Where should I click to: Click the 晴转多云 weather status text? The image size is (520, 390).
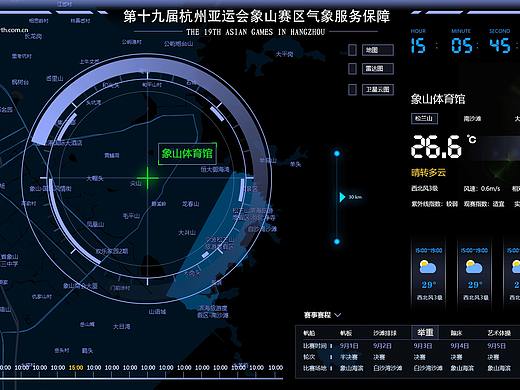pos(428,172)
